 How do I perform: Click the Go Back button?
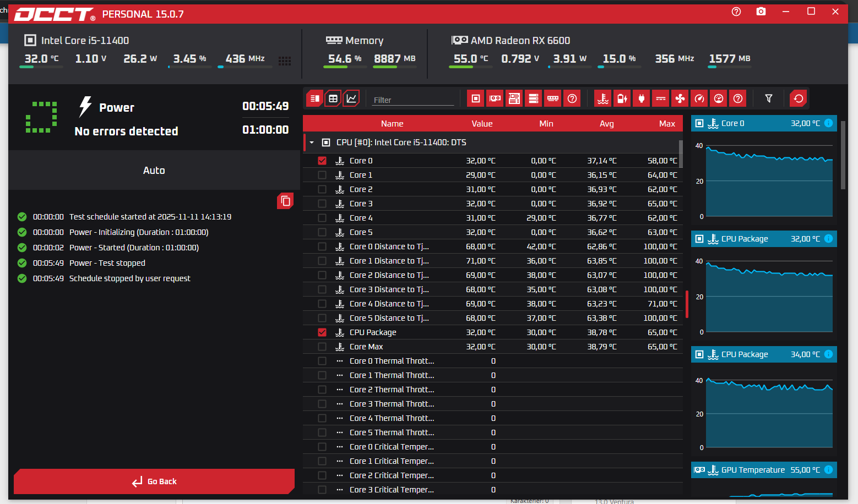tap(154, 481)
